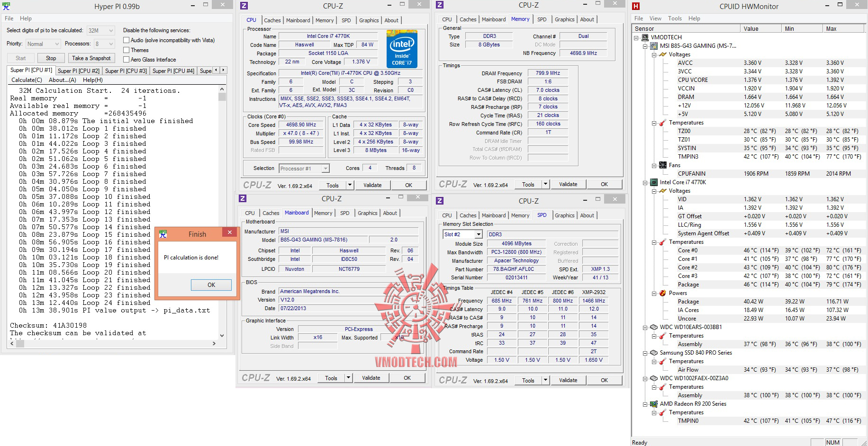Click the CPU-Z icon on the SPD tab window
This screenshot has height=446, width=868.
pos(440,201)
